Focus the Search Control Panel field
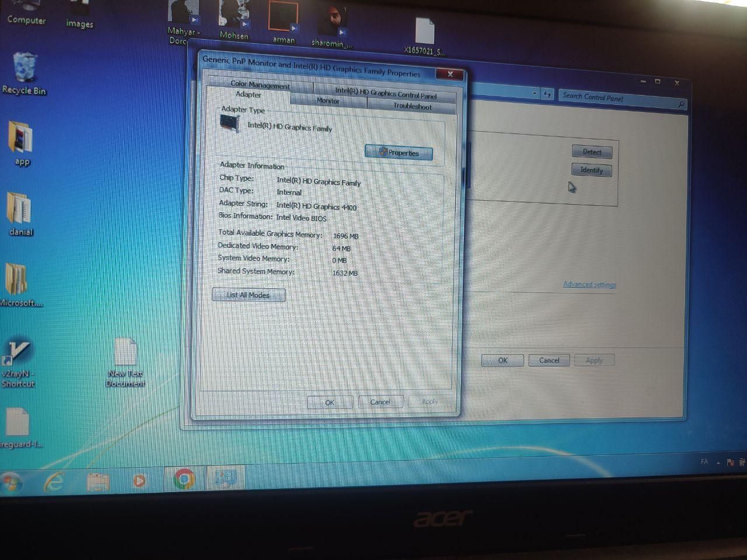747x560 pixels. [x=622, y=99]
